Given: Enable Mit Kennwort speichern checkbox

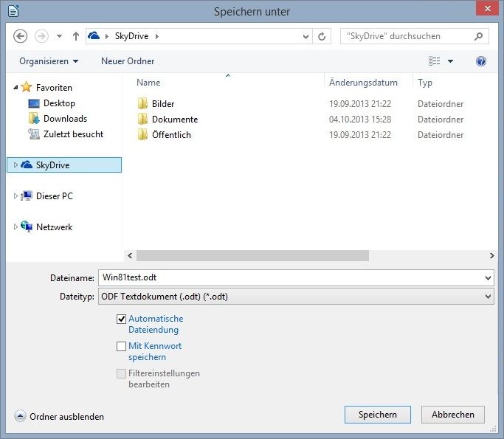Looking at the screenshot, I should click(122, 346).
